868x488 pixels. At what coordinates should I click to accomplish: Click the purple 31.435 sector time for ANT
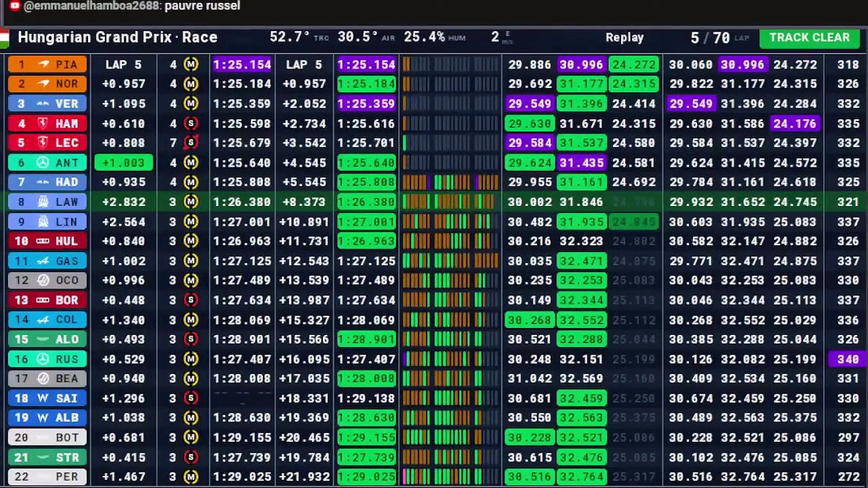[581, 163]
